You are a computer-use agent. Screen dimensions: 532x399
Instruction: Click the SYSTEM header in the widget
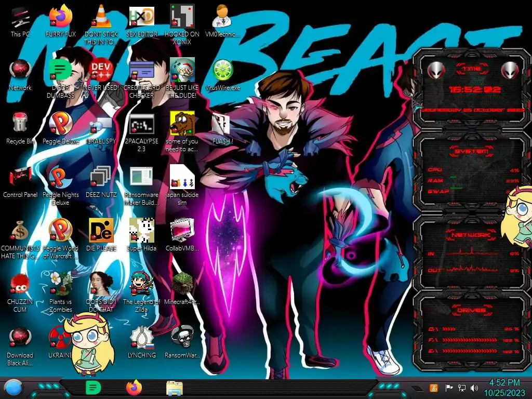click(472, 151)
